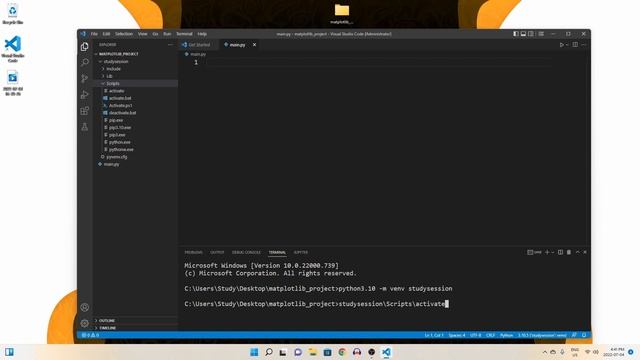Open the run button dropdown arrow
Screen dimensions: 640x360
[567, 45]
